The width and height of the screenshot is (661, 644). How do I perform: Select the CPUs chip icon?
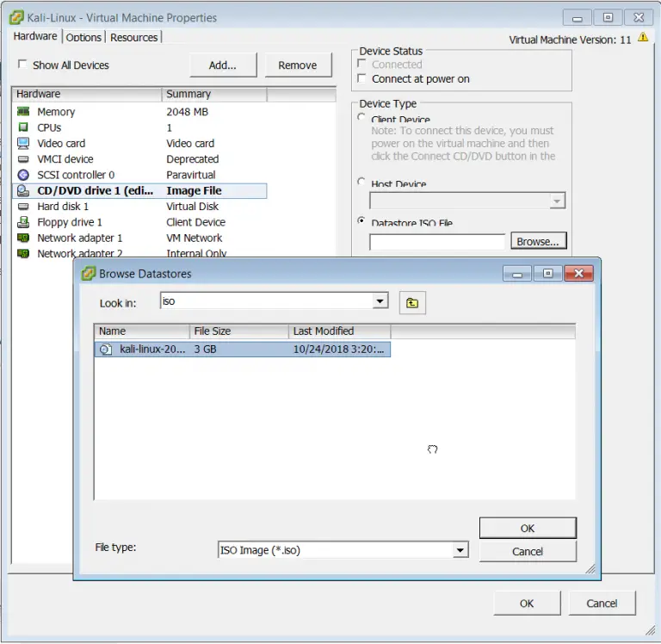[23, 127]
